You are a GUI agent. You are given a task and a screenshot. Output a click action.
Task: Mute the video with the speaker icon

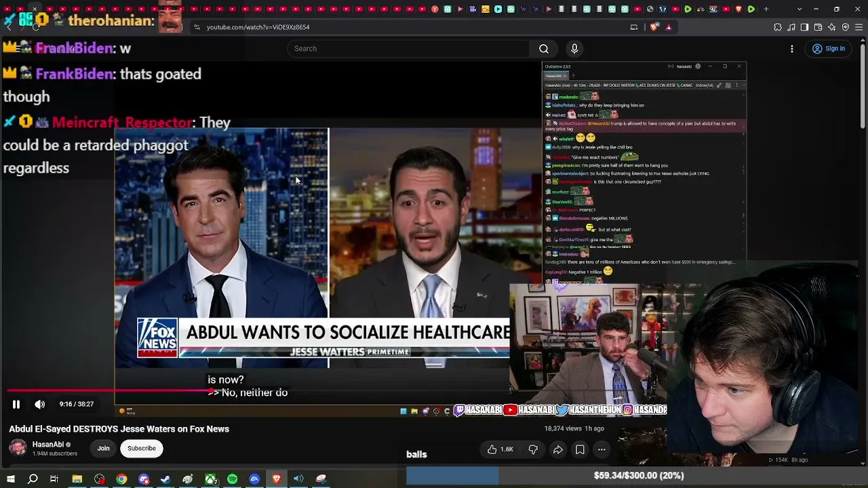point(40,405)
